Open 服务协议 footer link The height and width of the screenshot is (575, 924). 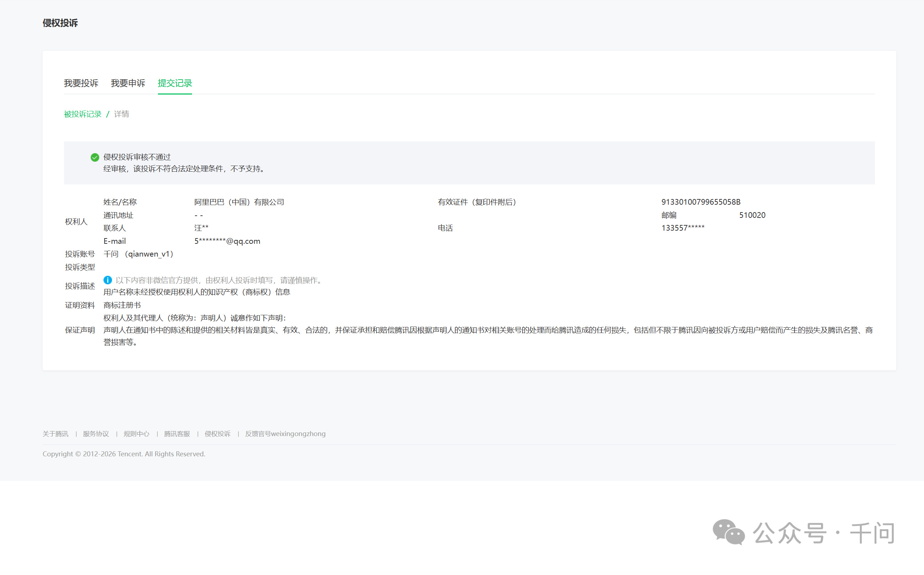96,434
